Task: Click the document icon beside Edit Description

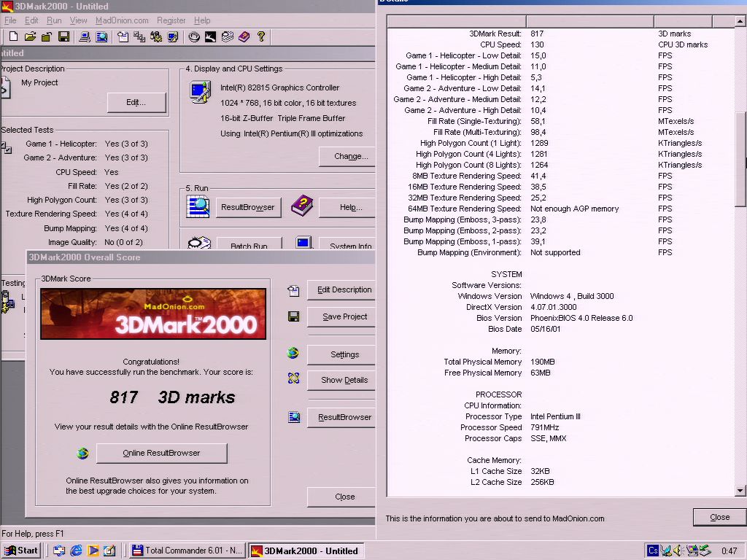Action: pyautogui.click(x=293, y=290)
